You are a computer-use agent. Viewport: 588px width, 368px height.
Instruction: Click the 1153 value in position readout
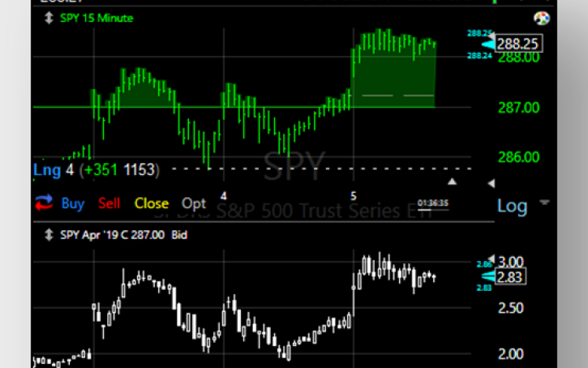click(139, 169)
